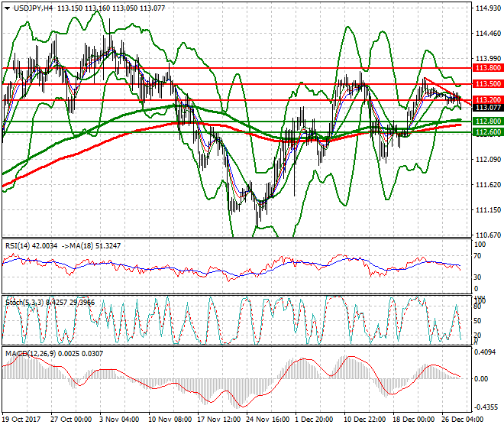Click the 1 Dec 20:00 date marker
Screen dimensions: 504x428
point(315,420)
